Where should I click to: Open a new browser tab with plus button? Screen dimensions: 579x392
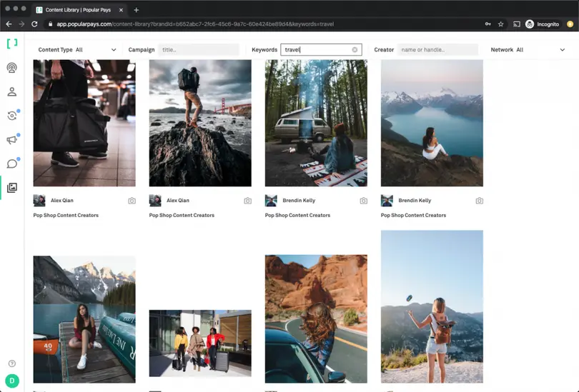coord(137,10)
